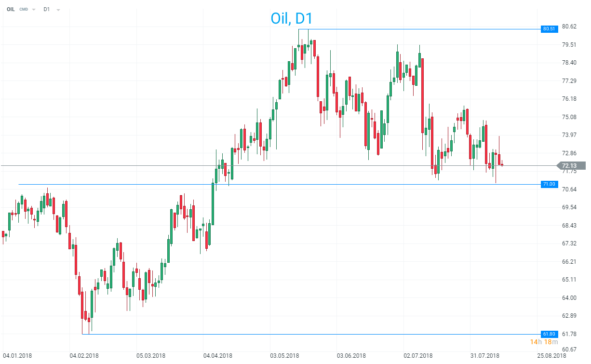Click the Oil, D1 chart title
591x364 pixels.
[292, 18]
